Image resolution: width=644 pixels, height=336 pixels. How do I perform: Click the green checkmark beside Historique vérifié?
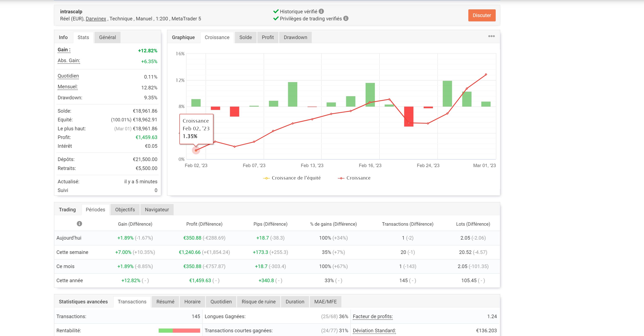(x=276, y=11)
